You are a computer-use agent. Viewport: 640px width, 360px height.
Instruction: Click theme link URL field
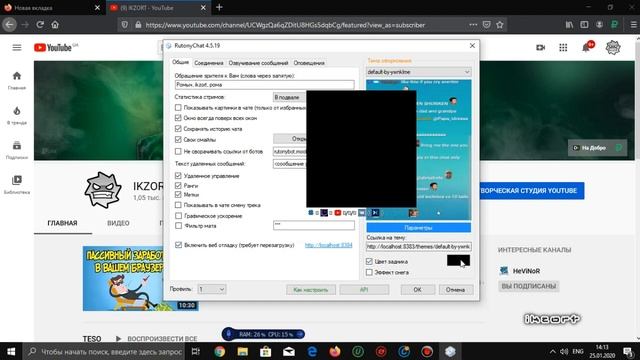[418, 246]
